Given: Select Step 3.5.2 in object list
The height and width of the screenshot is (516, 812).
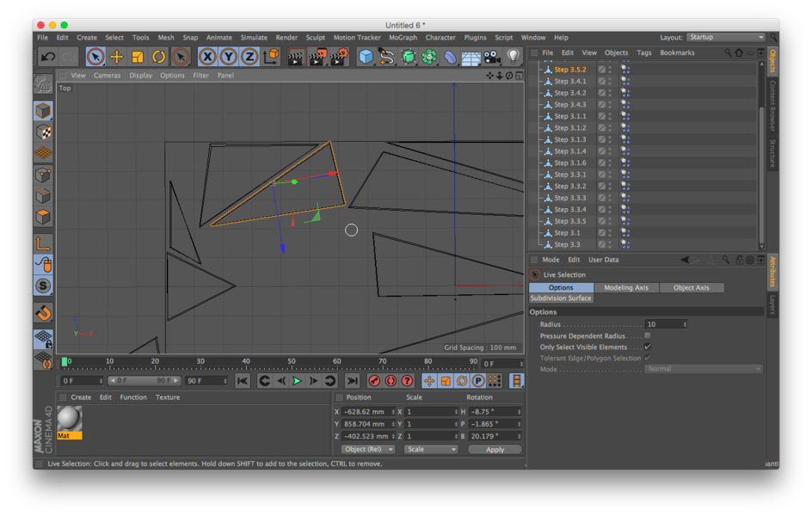Looking at the screenshot, I should point(570,70).
